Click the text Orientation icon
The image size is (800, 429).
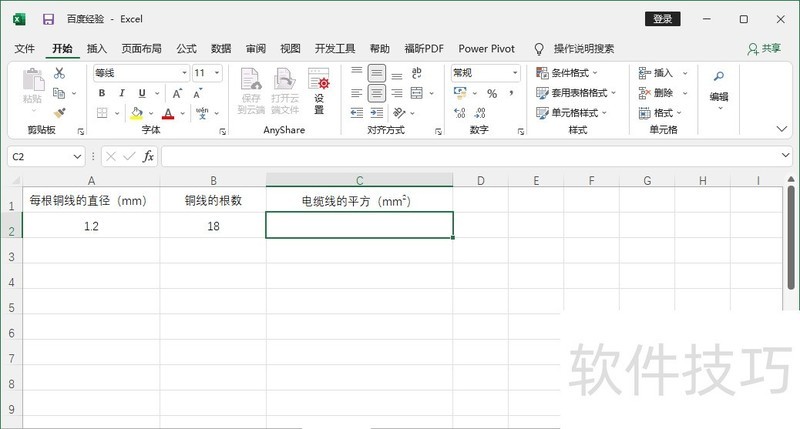(x=399, y=113)
